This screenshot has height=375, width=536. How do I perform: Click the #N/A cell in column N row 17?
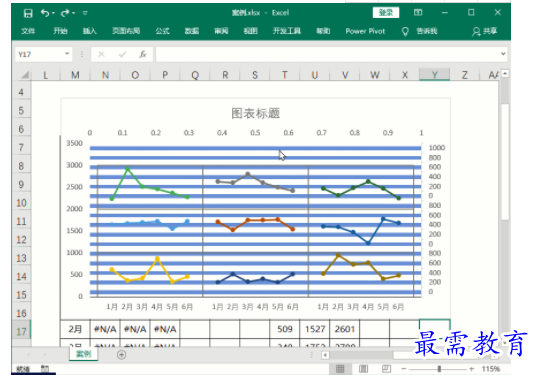coord(105,329)
